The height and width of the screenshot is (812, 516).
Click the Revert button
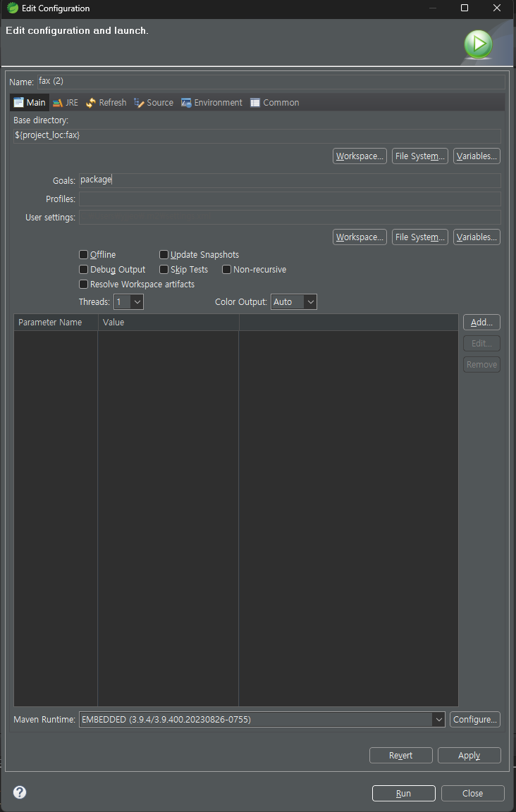click(401, 756)
